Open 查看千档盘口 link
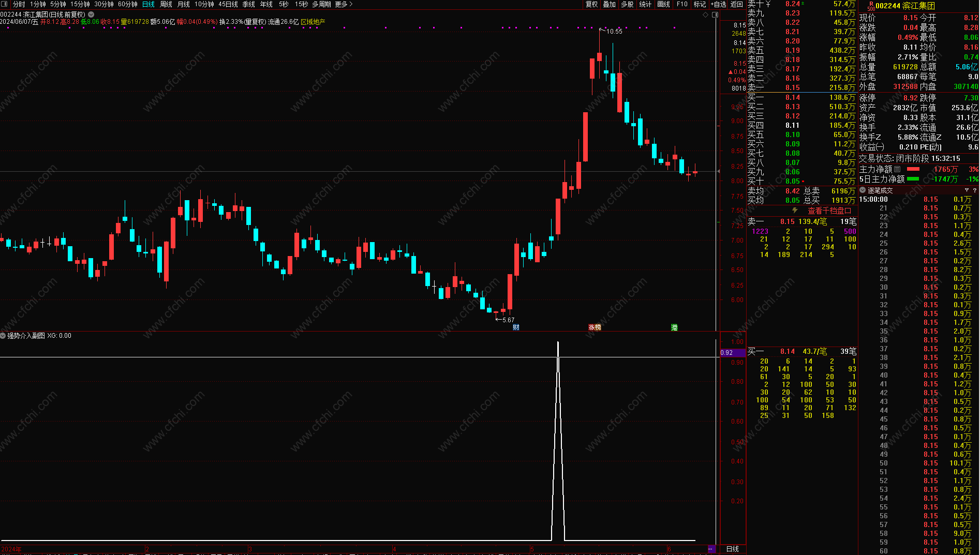Screen dimensions: 980x555 tap(829, 211)
